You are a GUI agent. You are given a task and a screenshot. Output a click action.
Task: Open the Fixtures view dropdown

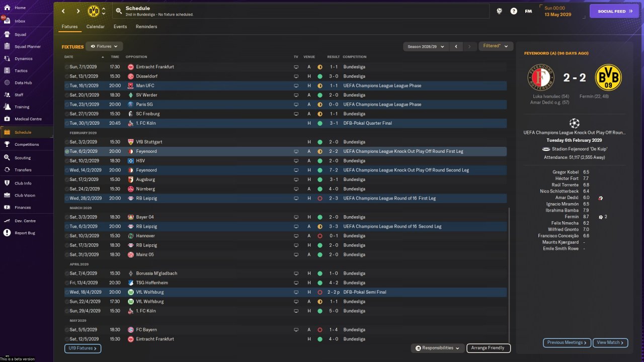coord(104,46)
